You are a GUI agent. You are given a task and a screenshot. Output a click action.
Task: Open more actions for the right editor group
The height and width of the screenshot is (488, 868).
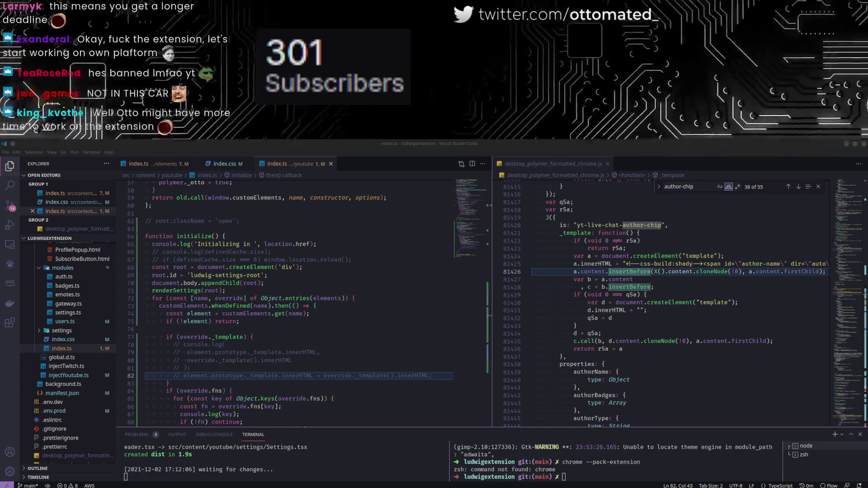pos(858,164)
